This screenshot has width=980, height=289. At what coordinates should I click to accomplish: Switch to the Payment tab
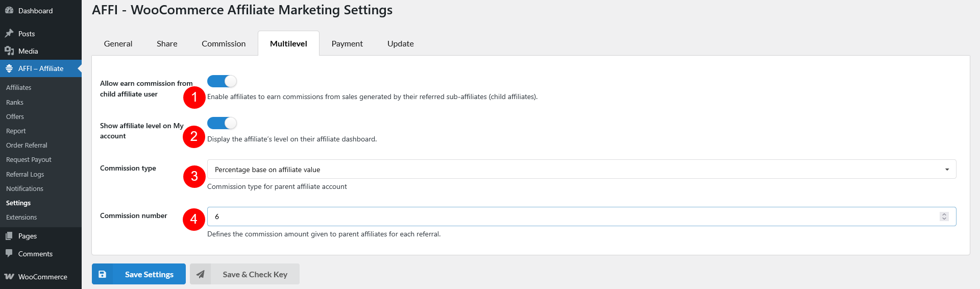(347, 43)
